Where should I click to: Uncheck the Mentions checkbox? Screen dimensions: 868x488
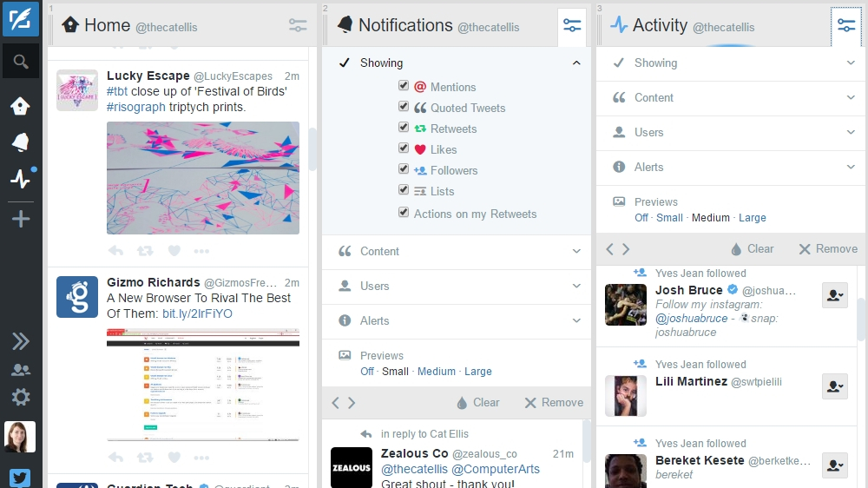click(x=404, y=85)
